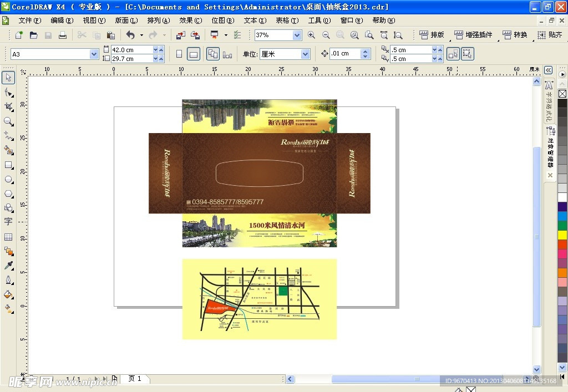This screenshot has height=392, width=568.
Task: Select the Rectangle tool
Action: pyautogui.click(x=8, y=165)
